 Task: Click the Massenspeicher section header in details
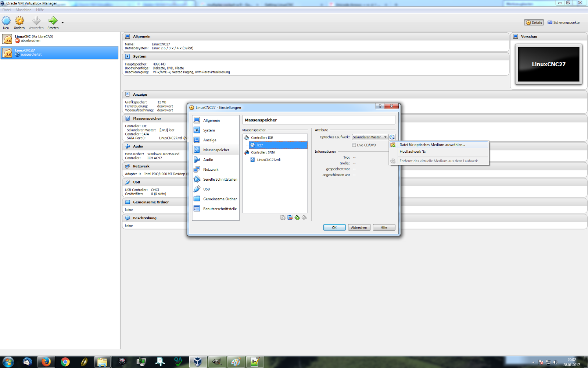coord(147,118)
